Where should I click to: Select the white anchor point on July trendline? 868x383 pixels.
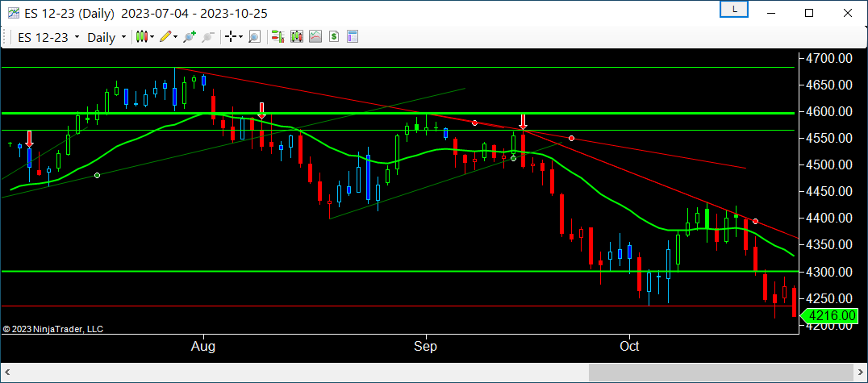click(x=98, y=176)
